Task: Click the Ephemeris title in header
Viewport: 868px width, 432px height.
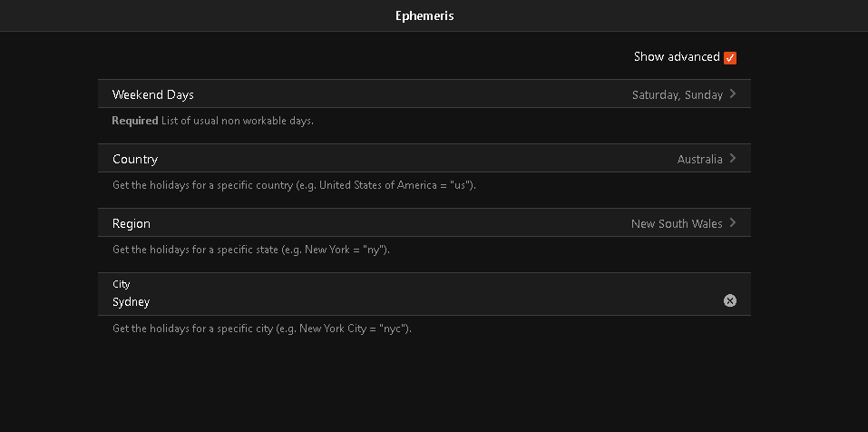Action: point(424,15)
